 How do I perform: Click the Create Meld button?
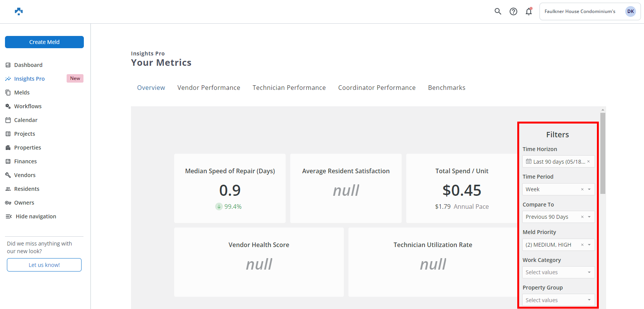(44, 42)
